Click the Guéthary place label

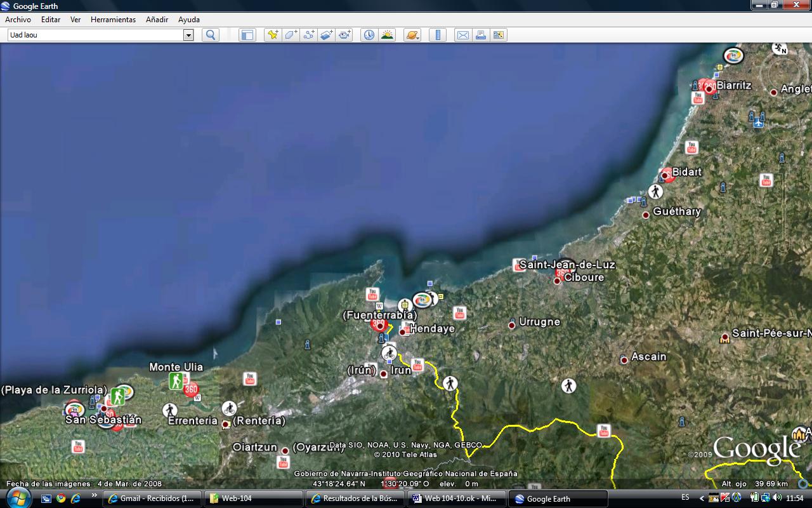(677, 211)
